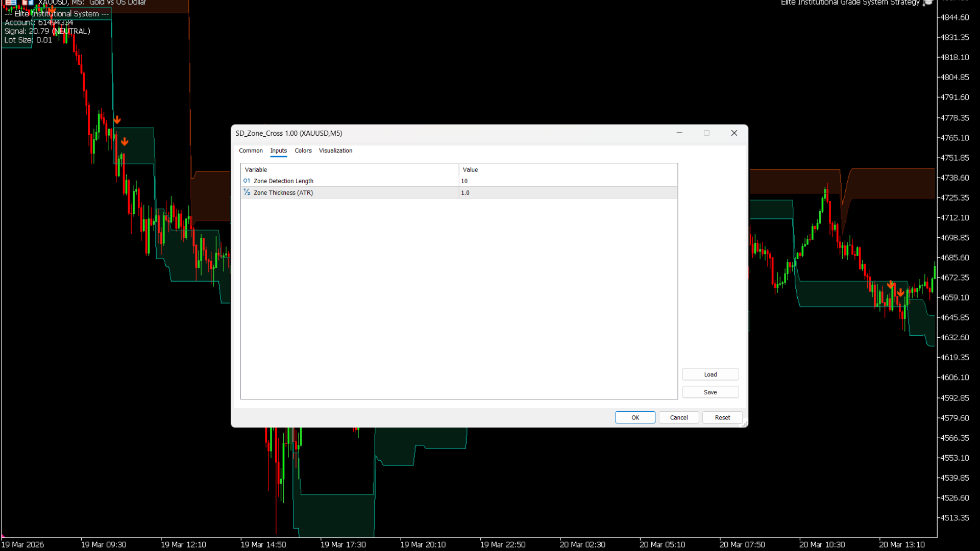
Task: Load a saved input preset
Action: click(x=710, y=374)
